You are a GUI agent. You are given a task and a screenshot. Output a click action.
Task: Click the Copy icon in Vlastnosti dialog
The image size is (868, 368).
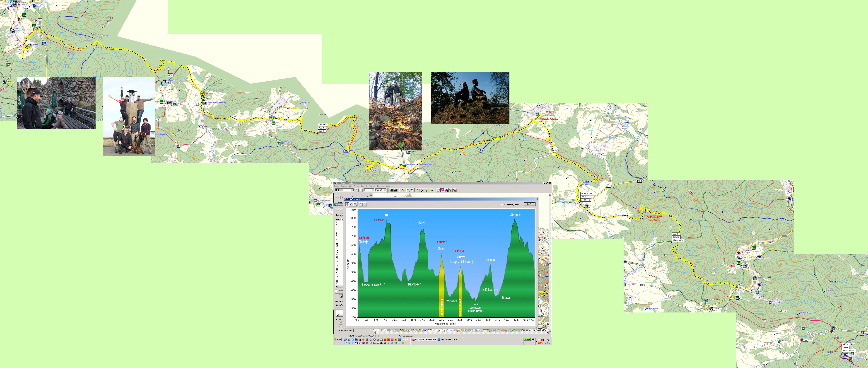point(341,210)
